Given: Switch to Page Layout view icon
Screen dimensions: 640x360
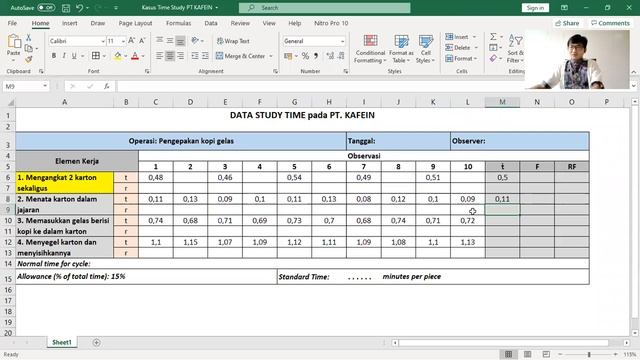Looking at the screenshot, I should [x=527, y=354].
